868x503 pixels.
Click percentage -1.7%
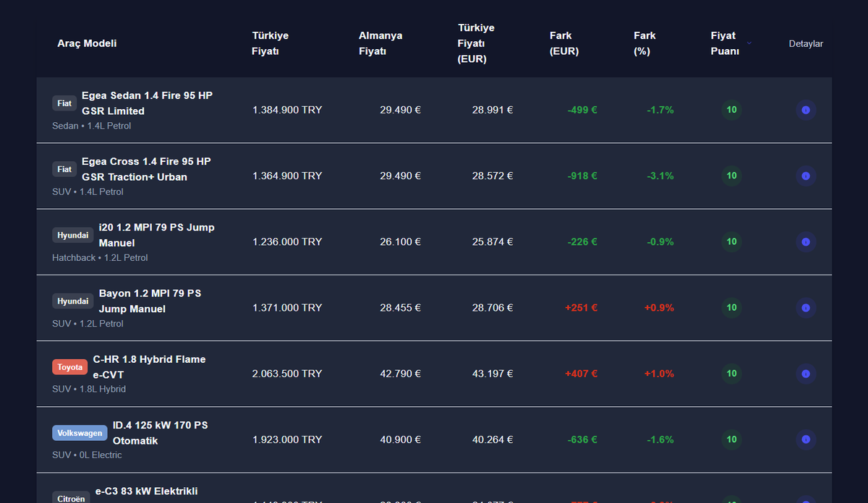coord(660,110)
